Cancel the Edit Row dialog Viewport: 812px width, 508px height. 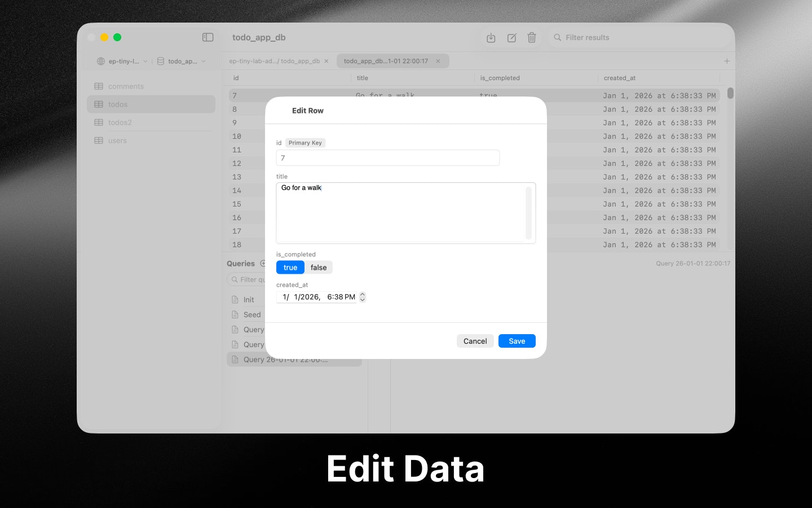pos(475,341)
